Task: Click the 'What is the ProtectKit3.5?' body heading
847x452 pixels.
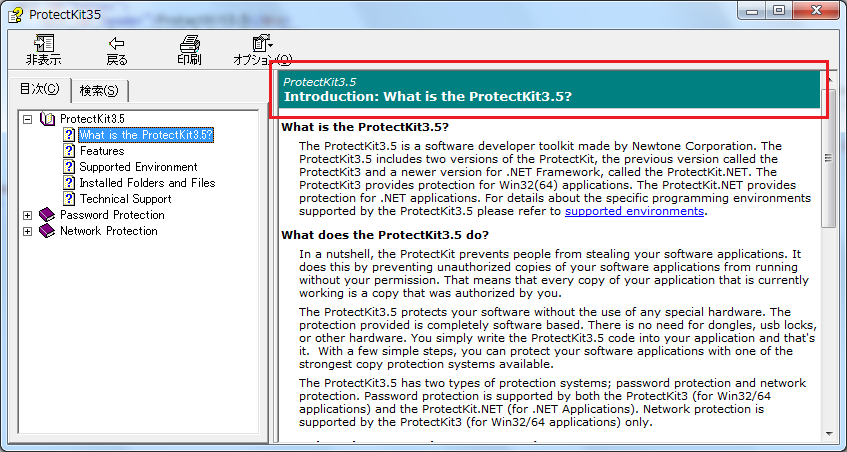Action: point(365,127)
